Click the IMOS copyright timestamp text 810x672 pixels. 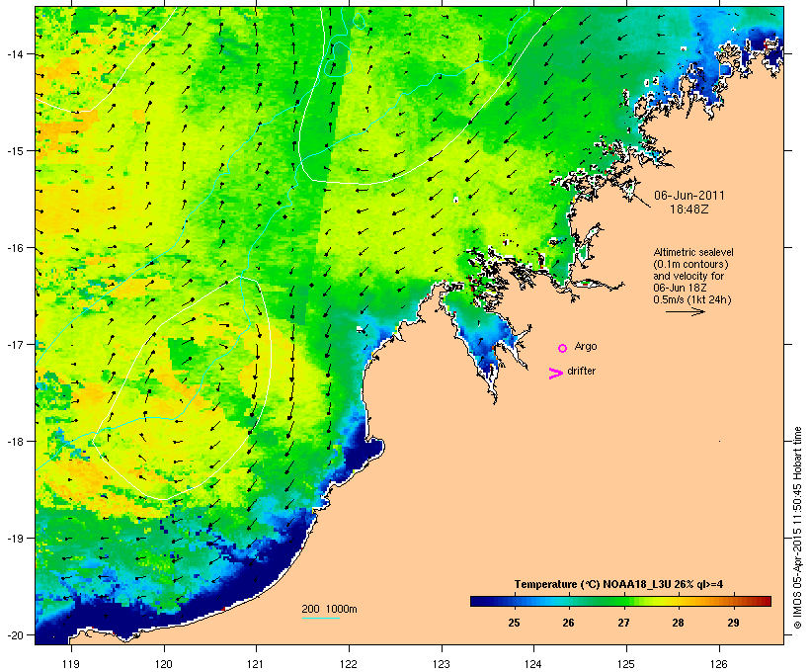pyautogui.click(x=797, y=528)
